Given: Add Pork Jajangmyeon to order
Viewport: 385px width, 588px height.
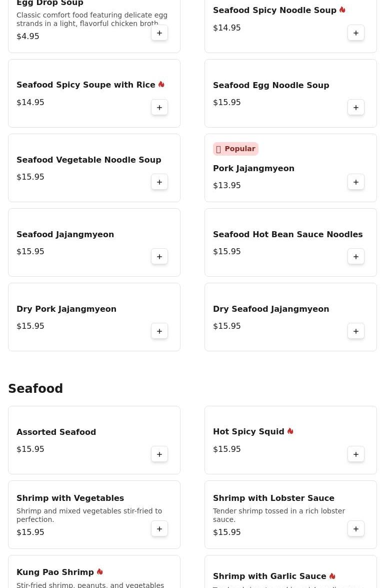Looking at the screenshot, I should coord(356,182).
